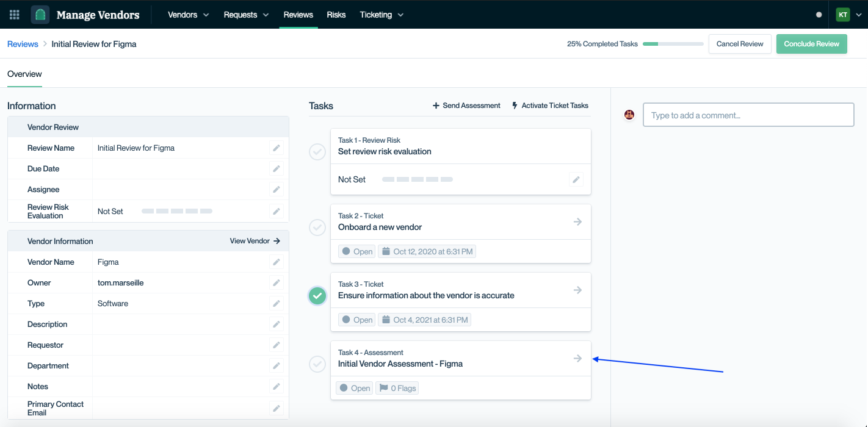This screenshot has width=868, height=427.
Task: Click the 'Figma' vendor name value
Action: click(x=108, y=262)
